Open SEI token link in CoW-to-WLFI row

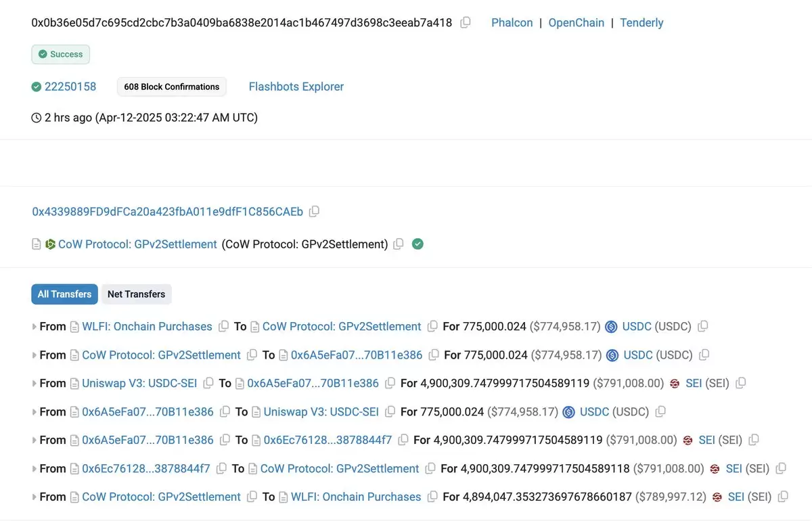(736, 497)
